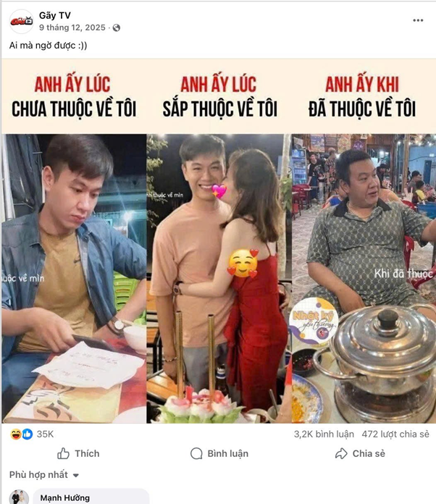This screenshot has width=436, height=504.
Task: Click the thumbs-up icon beside Thích
Action: (63, 453)
